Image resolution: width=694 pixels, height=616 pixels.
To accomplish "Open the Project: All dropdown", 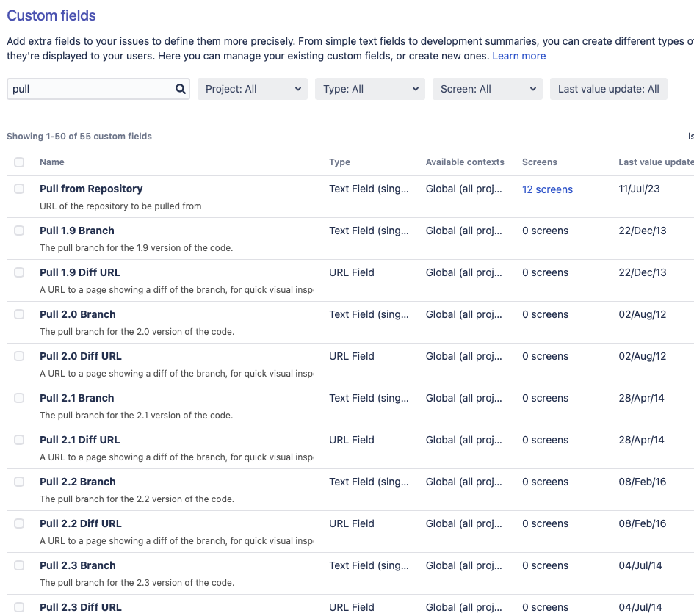I will [x=253, y=89].
